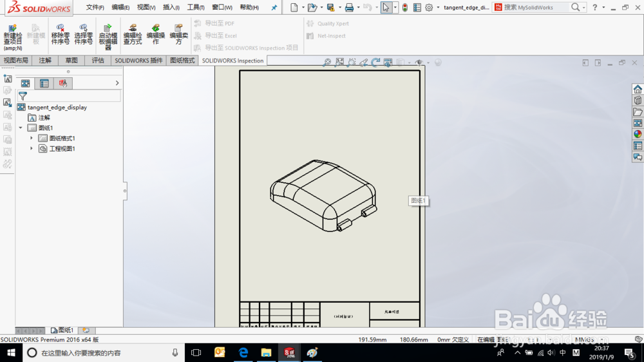The width and height of the screenshot is (644, 362).
Task: Switch to 视图布局 tab
Action: click(x=16, y=61)
